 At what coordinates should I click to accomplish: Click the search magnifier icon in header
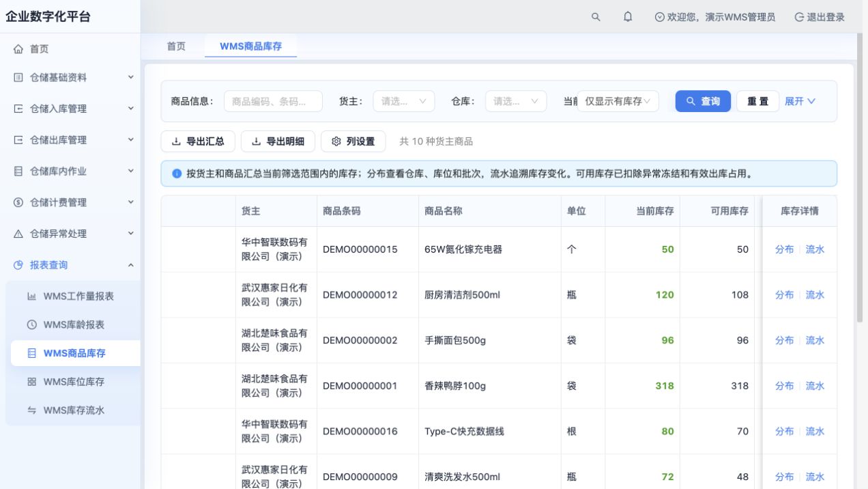(x=596, y=17)
